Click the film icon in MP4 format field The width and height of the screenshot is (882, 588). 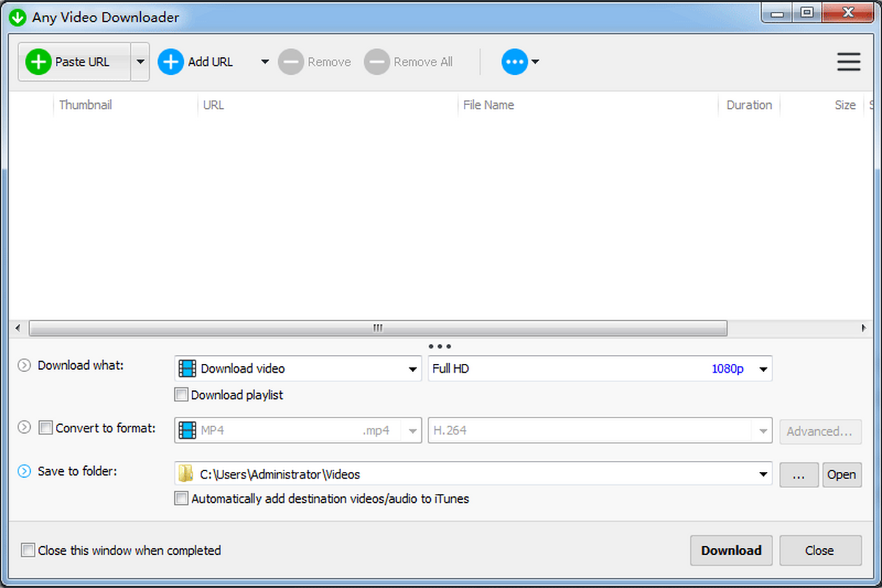188,431
